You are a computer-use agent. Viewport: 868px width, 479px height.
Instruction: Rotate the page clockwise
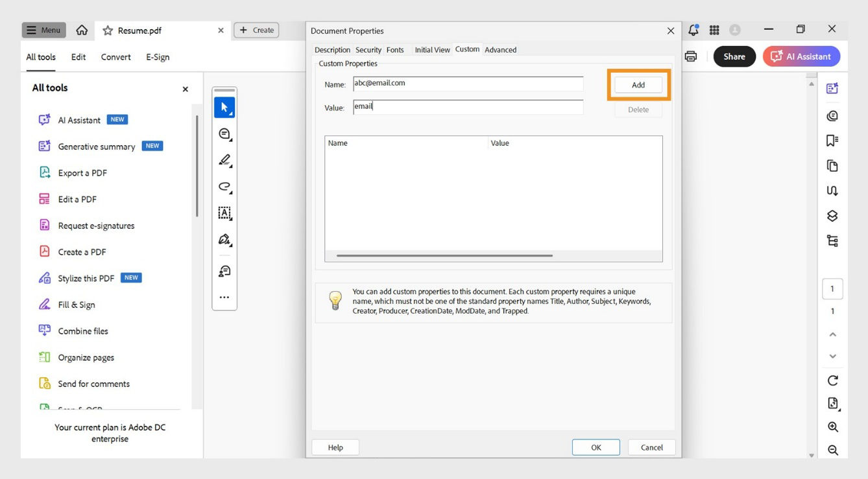click(832, 380)
